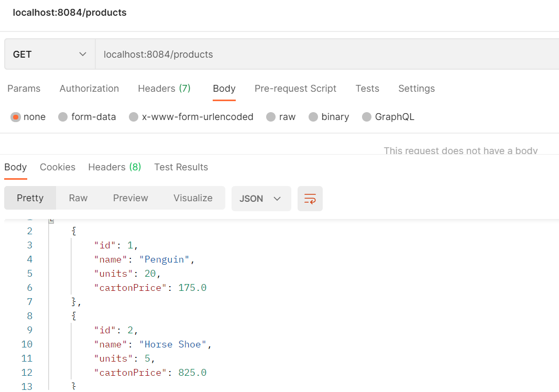Select the Visualize response view

(x=193, y=198)
